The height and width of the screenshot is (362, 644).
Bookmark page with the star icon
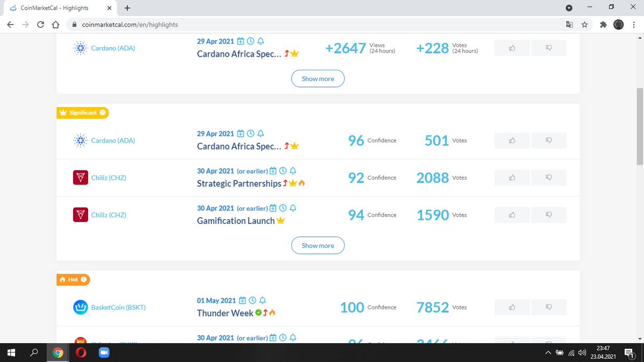[584, 25]
